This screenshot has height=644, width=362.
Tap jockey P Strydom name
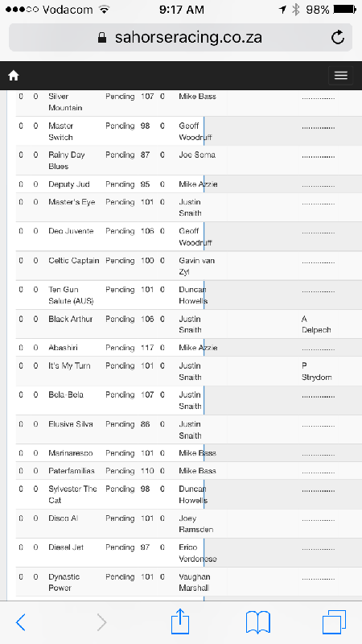coord(316,371)
